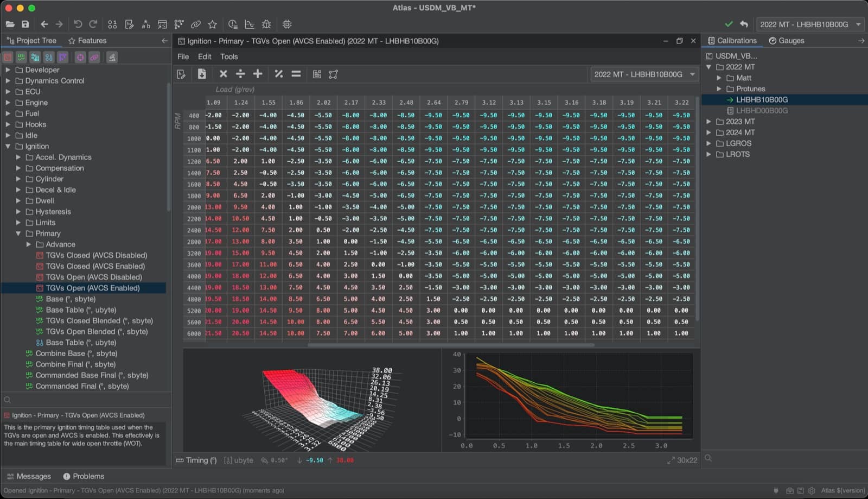Click the set equals value icon

click(x=296, y=74)
